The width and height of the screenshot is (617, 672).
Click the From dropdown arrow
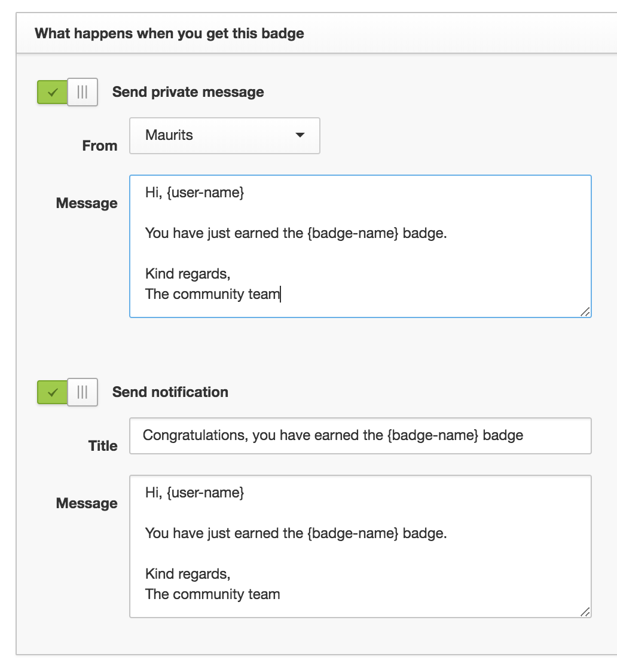pos(300,135)
